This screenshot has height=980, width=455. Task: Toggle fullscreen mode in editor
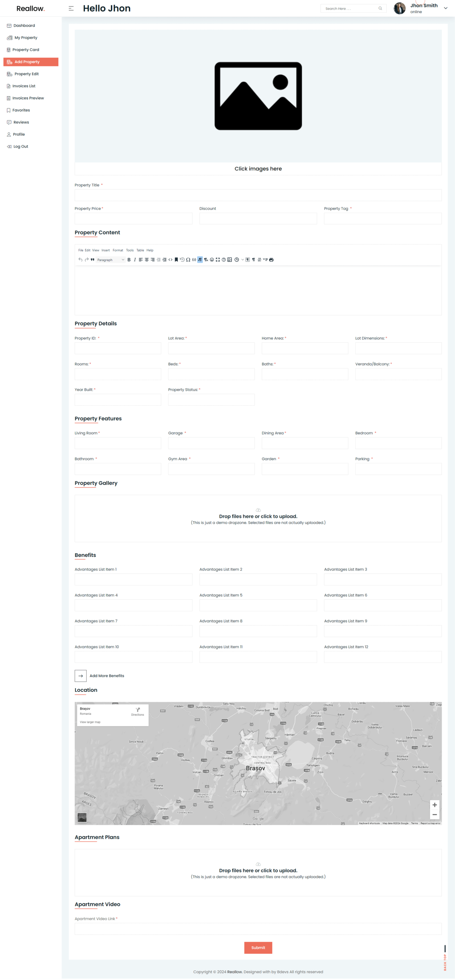click(218, 260)
